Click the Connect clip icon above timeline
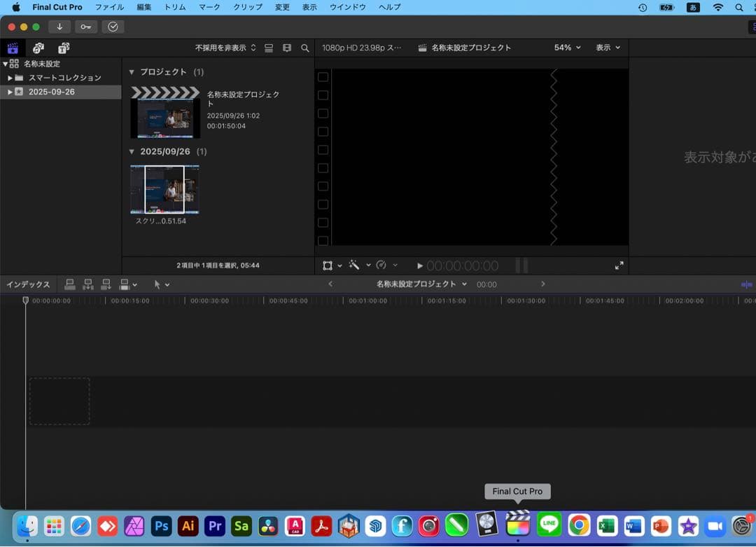This screenshot has height=547, width=756. (x=69, y=284)
